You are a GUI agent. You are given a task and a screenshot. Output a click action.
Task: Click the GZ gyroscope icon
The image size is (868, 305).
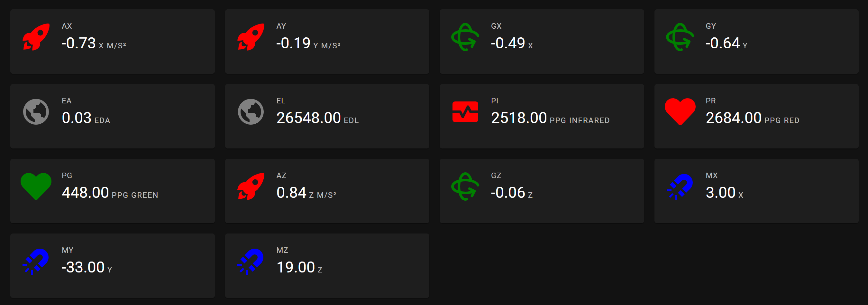465,186
